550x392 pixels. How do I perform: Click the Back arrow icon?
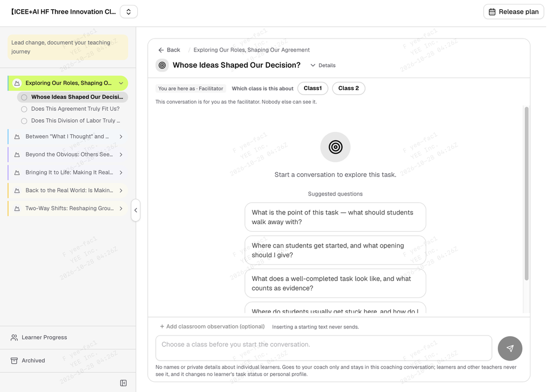coord(161,50)
